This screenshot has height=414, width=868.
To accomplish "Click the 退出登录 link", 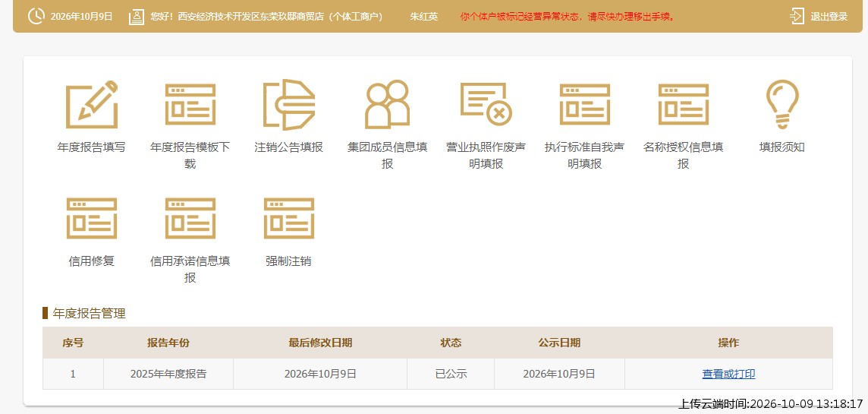I will pyautogui.click(x=829, y=17).
